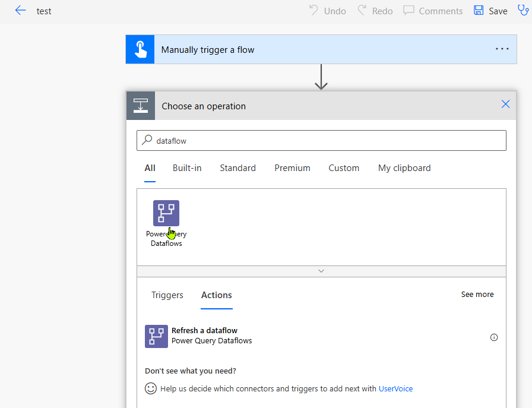This screenshot has width=532, height=408.
Task: Collapse the connectors list with the chevron
Action: point(321,271)
